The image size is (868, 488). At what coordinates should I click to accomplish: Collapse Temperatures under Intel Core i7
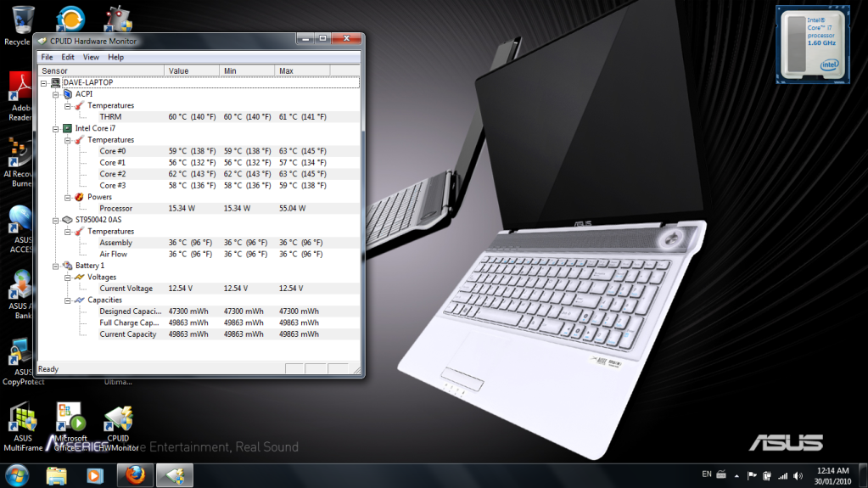tap(68, 140)
